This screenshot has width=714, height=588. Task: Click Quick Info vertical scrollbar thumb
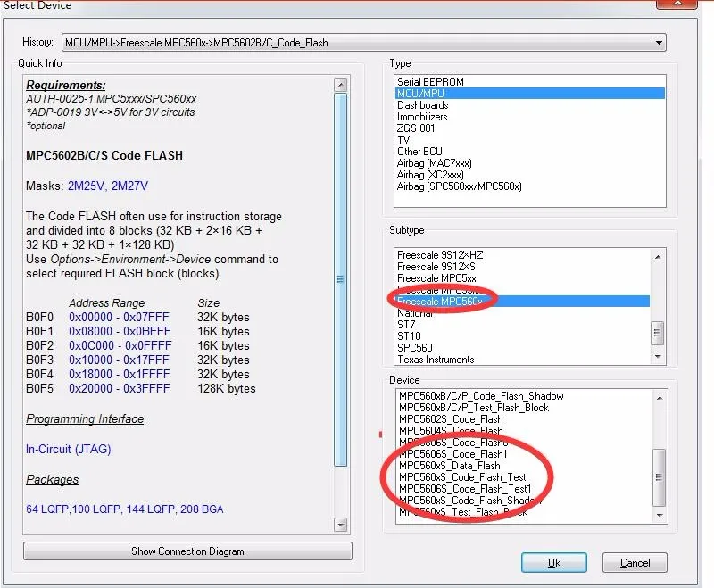340,279
